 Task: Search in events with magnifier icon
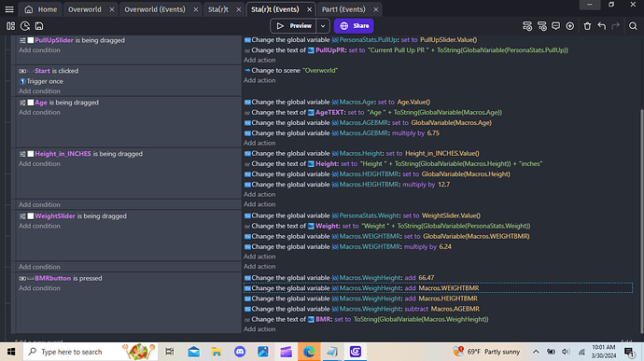(x=633, y=26)
